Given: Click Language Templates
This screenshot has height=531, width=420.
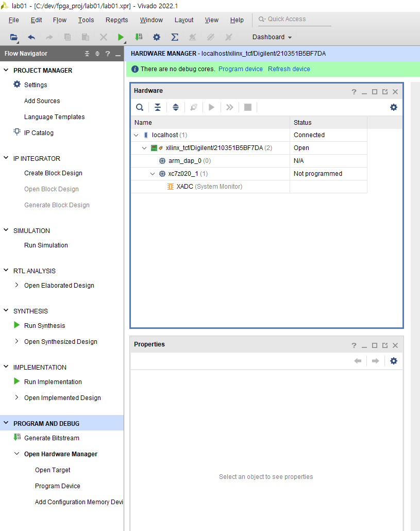Looking at the screenshot, I should coord(55,117).
